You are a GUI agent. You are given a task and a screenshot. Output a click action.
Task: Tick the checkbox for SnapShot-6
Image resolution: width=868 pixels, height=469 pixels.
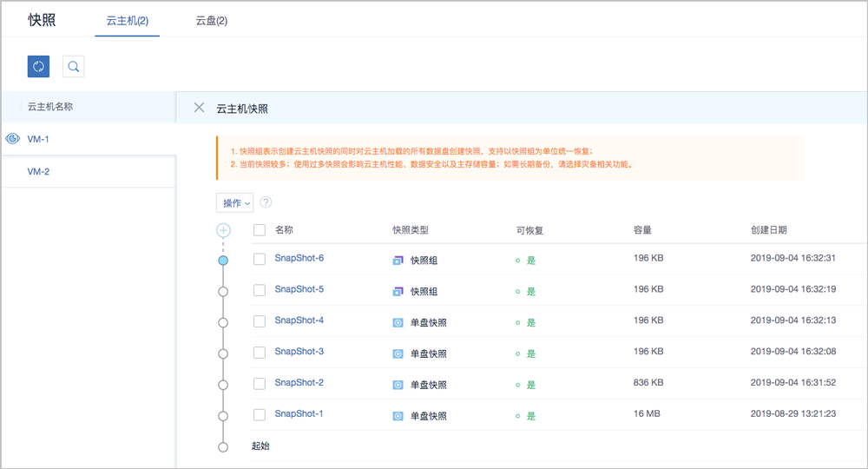click(x=260, y=259)
